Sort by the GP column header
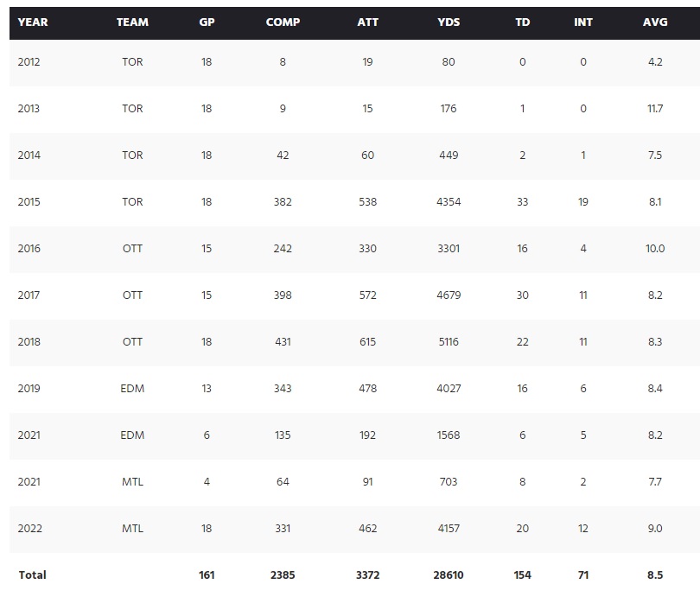 (x=207, y=22)
